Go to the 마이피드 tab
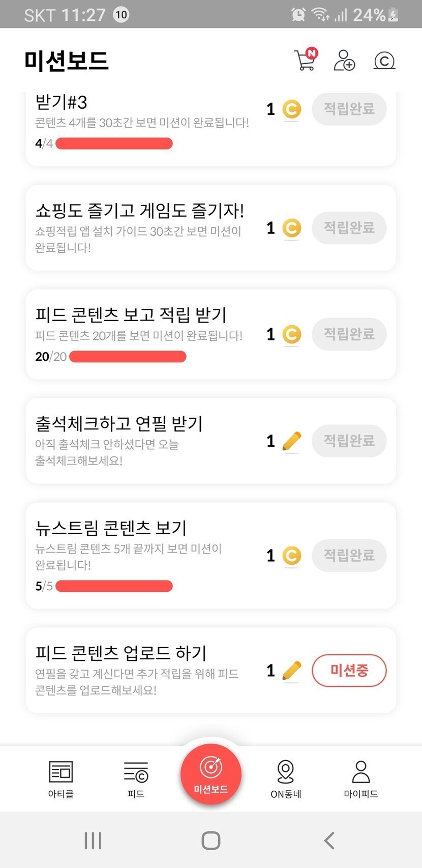 point(360,778)
